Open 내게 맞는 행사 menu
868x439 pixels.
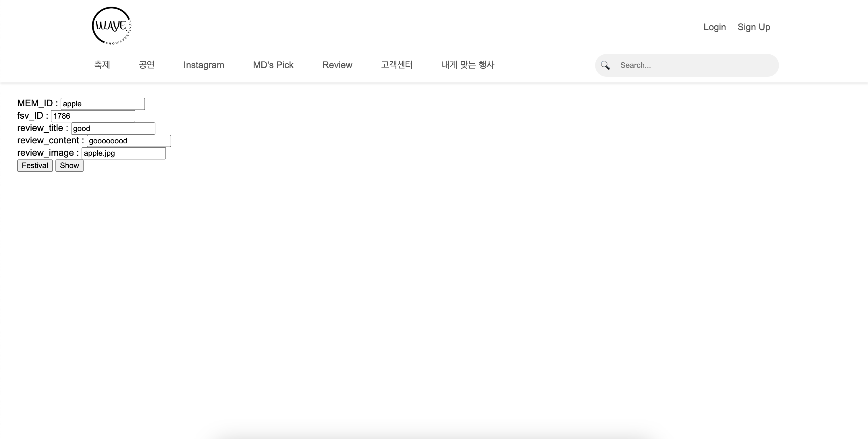(x=468, y=65)
